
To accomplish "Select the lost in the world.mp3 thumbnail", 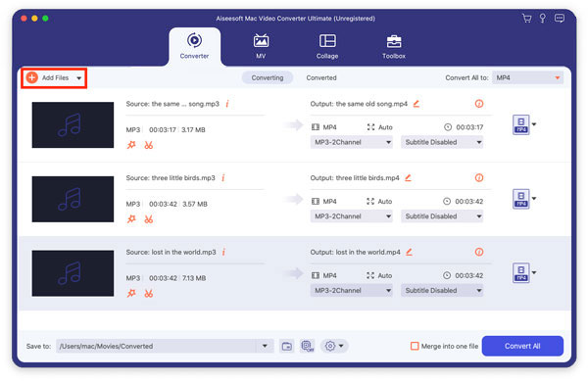I will (x=73, y=273).
